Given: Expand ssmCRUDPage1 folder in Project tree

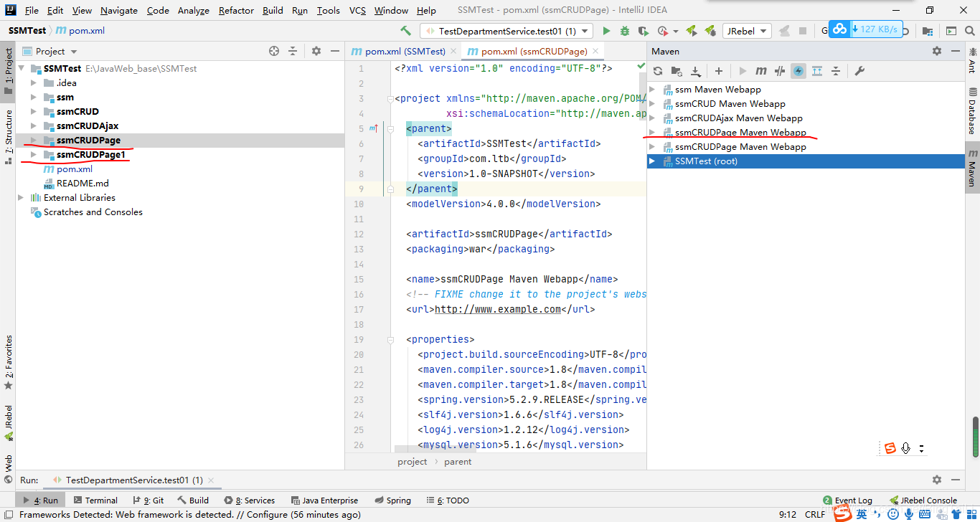Looking at the screenshot, I should pyautogui.click(x=34, y=154).
